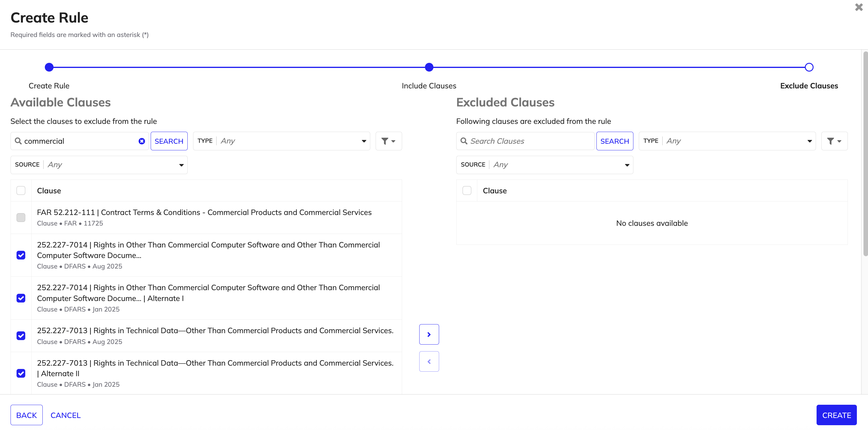868x430 pixels.
Task: Clear the commercial search text
Action: coord(142,141)
